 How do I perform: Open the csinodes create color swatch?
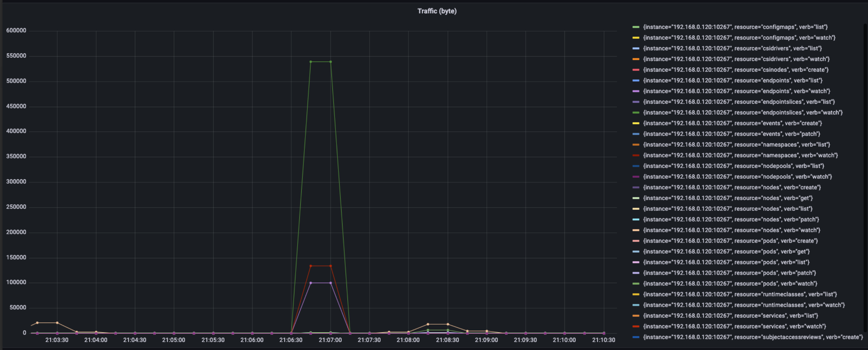click(636, 70)
